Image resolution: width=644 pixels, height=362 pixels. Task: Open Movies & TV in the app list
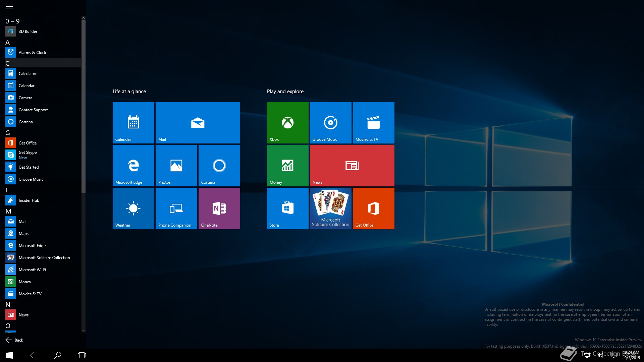click(x=43, y=294)
